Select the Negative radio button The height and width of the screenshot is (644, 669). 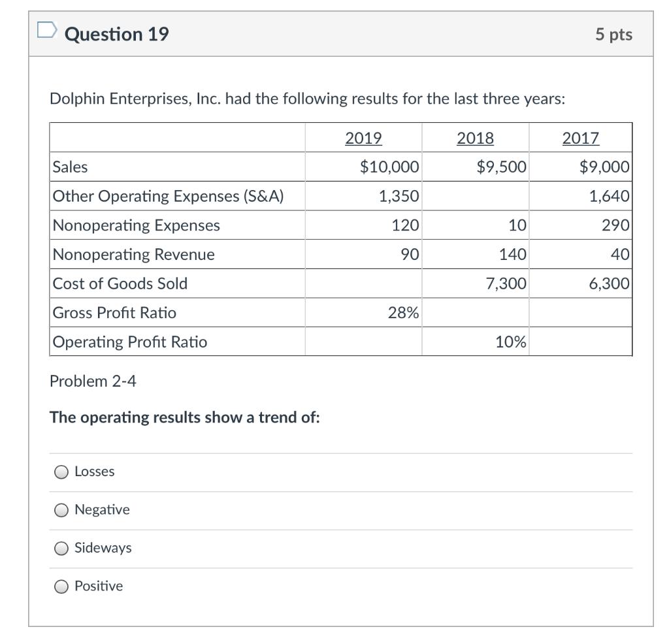[60, 509]
